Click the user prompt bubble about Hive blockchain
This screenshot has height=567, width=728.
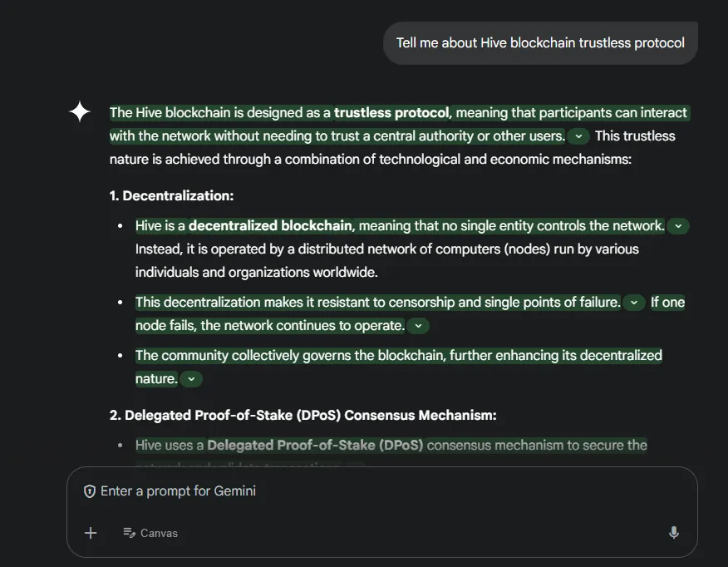[540, 42]
